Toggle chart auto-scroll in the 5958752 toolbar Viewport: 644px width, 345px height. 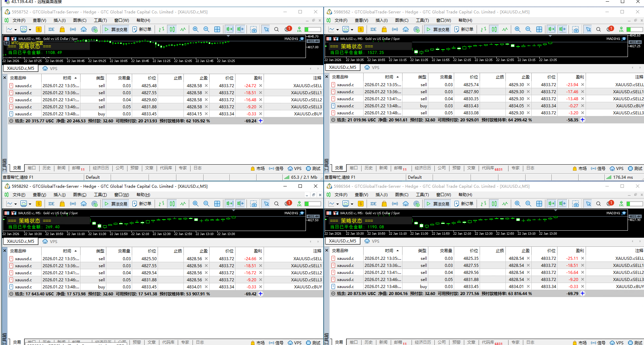[230, 30]
